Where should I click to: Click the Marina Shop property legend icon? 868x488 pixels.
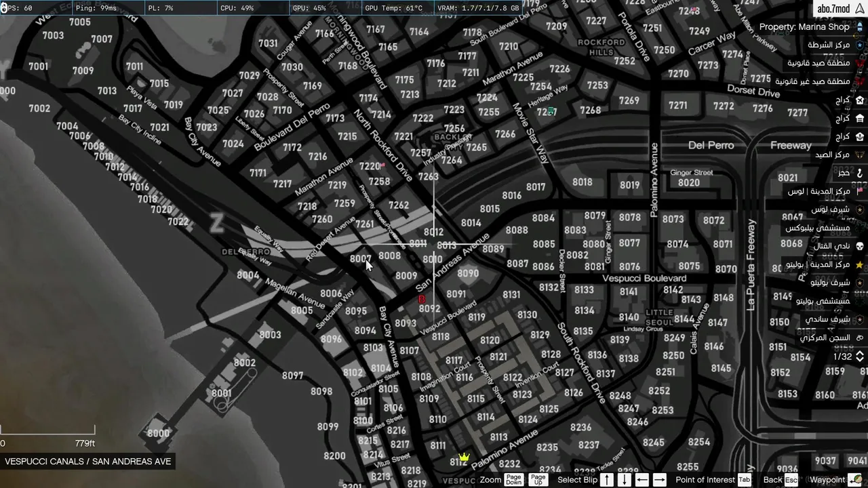(x=860, y=27)
